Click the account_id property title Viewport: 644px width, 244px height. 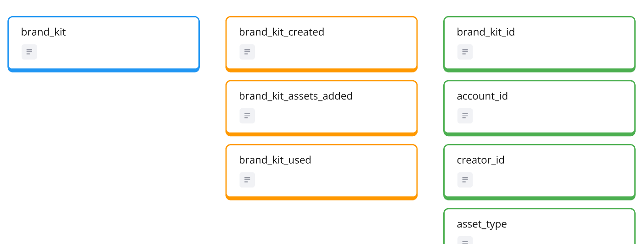tap(482, 96)
